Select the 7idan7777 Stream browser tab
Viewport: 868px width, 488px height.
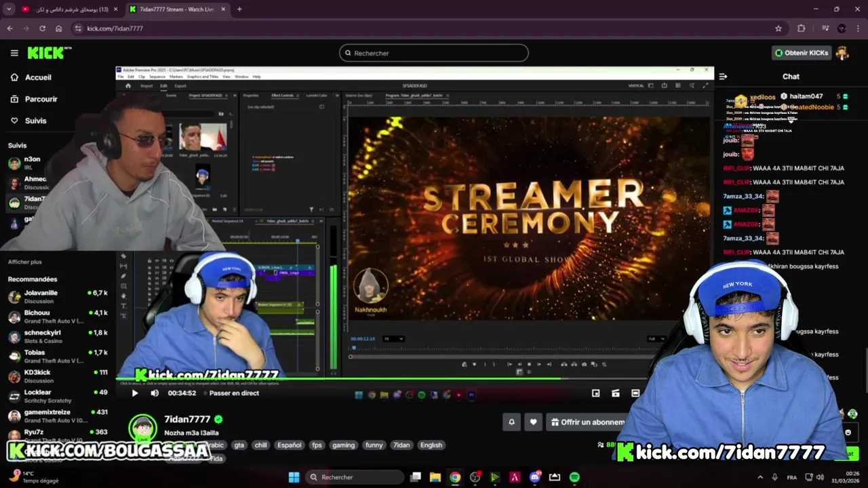click(178, 9)
